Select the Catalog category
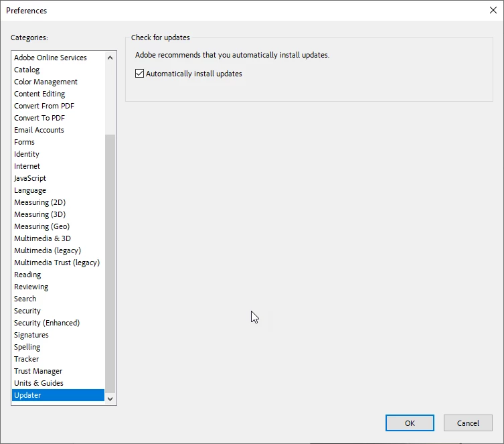The width and height of the screenshot is (504, 444). click(58, 70)
